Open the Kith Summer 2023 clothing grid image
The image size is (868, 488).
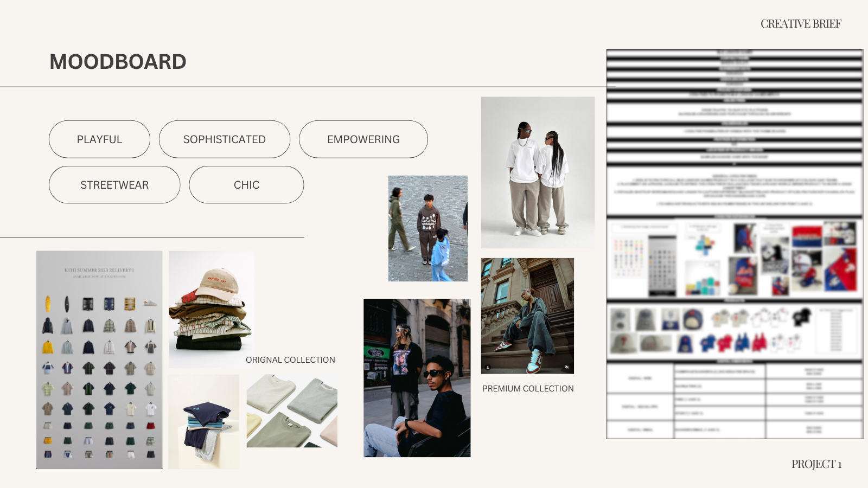(x=99, y=359)
